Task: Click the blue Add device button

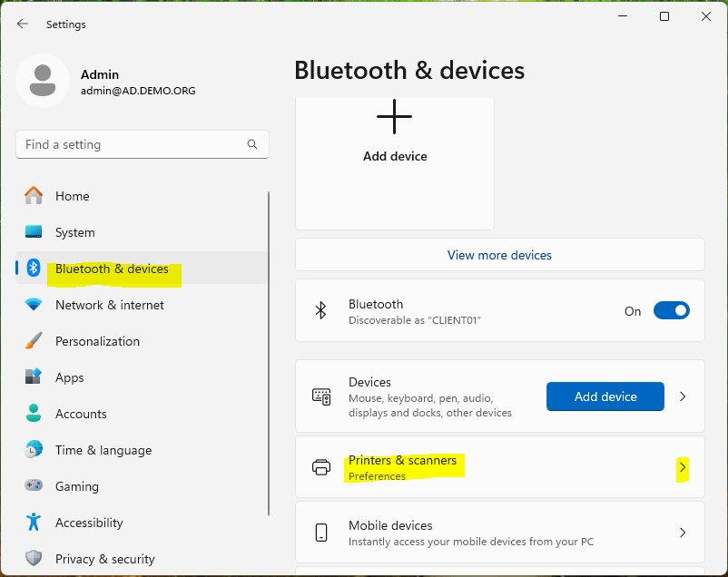Action: tap(605, 396)
